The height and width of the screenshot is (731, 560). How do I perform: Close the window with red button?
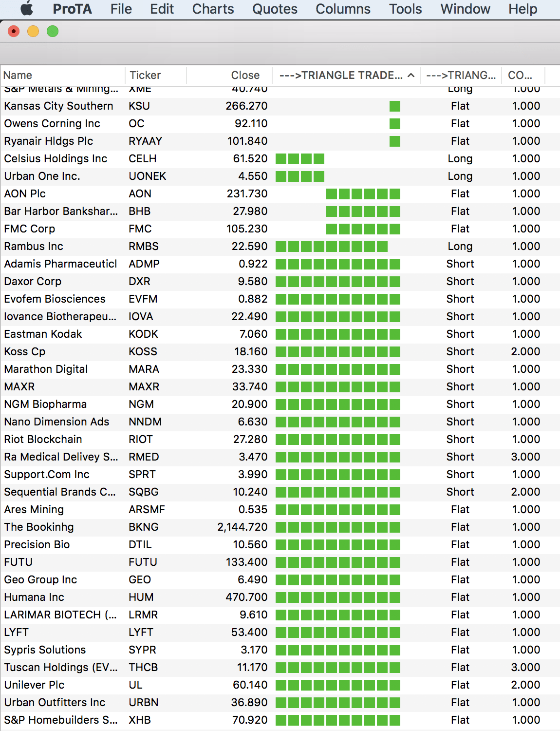[x=14, y=32]
